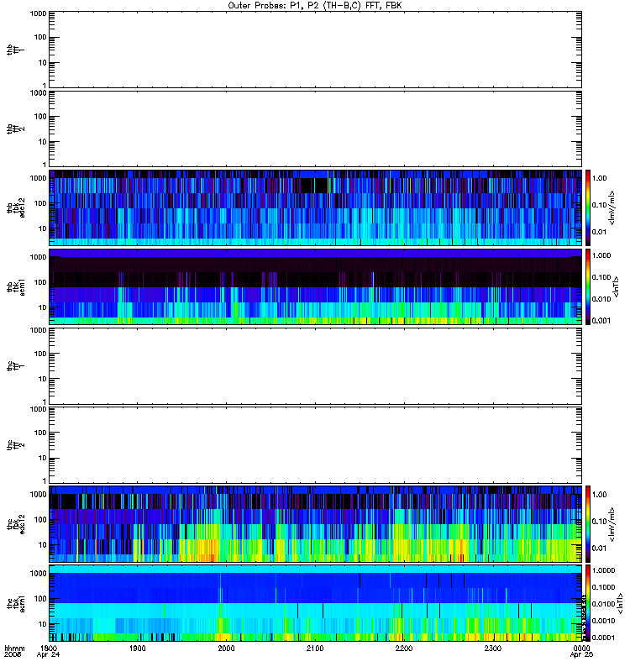The image size is (630, 672).
Task: Click the "thc fff 2" y-axis title
Action: pos(15,445)
